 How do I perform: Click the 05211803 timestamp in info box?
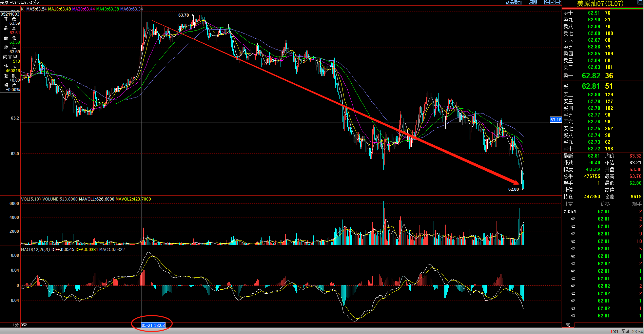coord(10,14)
